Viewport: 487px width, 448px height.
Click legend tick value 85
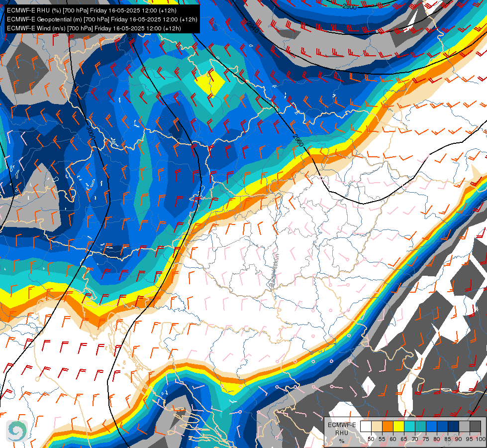pyautogui.click(x=448, y=439)
